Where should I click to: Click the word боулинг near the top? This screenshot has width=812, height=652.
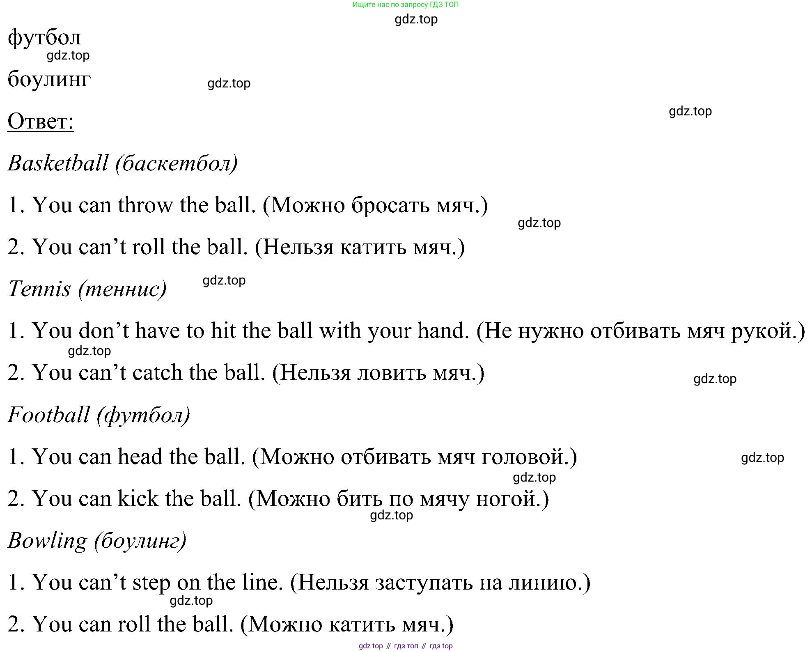[x=49, y=79]
